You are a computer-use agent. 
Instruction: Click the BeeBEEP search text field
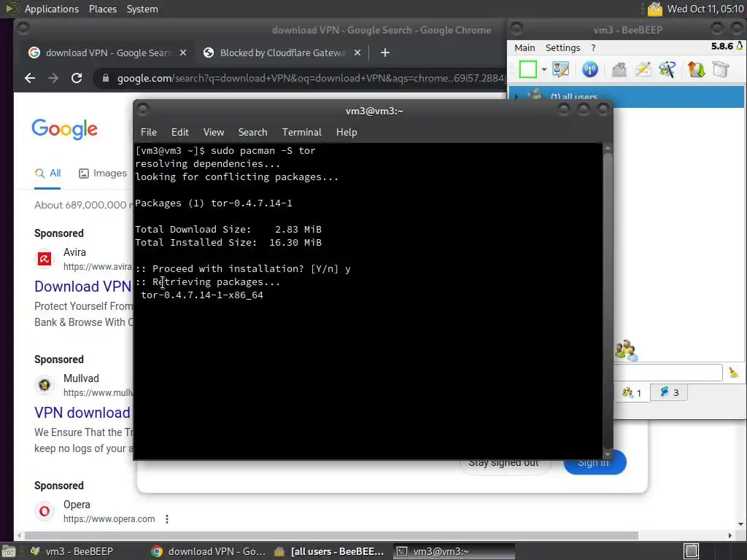667,373
